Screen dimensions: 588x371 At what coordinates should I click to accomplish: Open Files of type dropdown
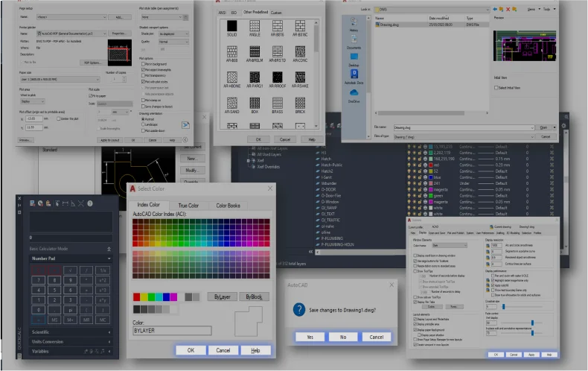pyautogui.click(x=464, y=136)
